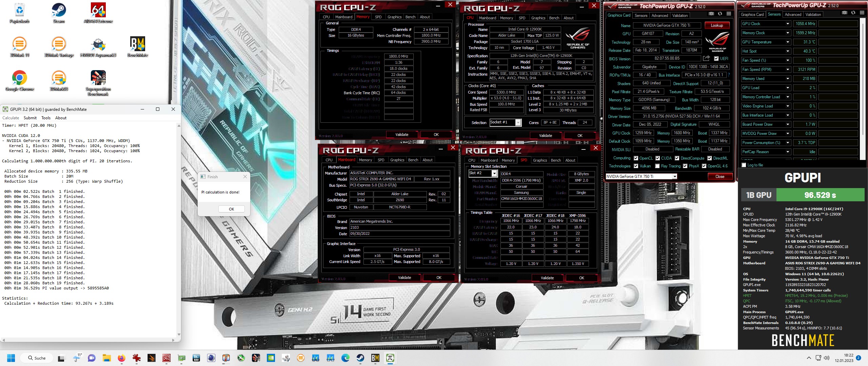868x366 pixels.
Task: Click Bus Interface question mark icon in GPU-Z
Action: pyautogui.click(x=729, y=75)
